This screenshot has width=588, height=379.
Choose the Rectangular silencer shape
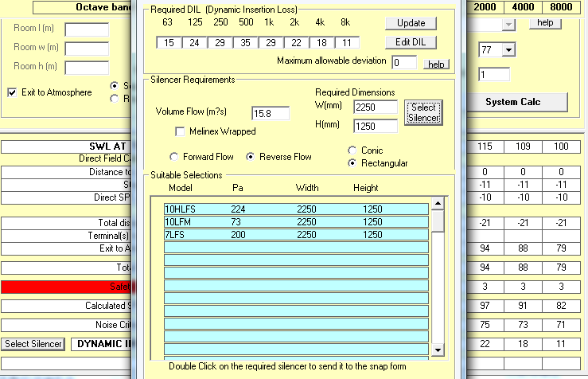tap(352, 163)
